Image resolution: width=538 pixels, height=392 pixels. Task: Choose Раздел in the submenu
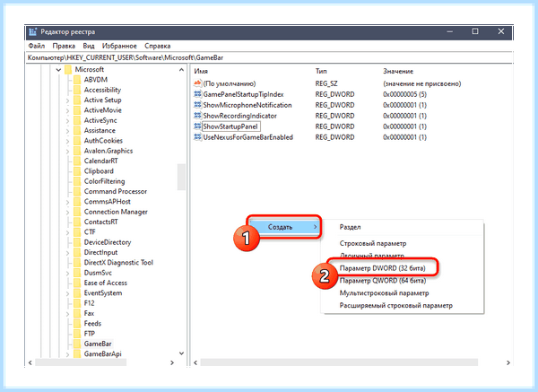[x=350, y=227]
